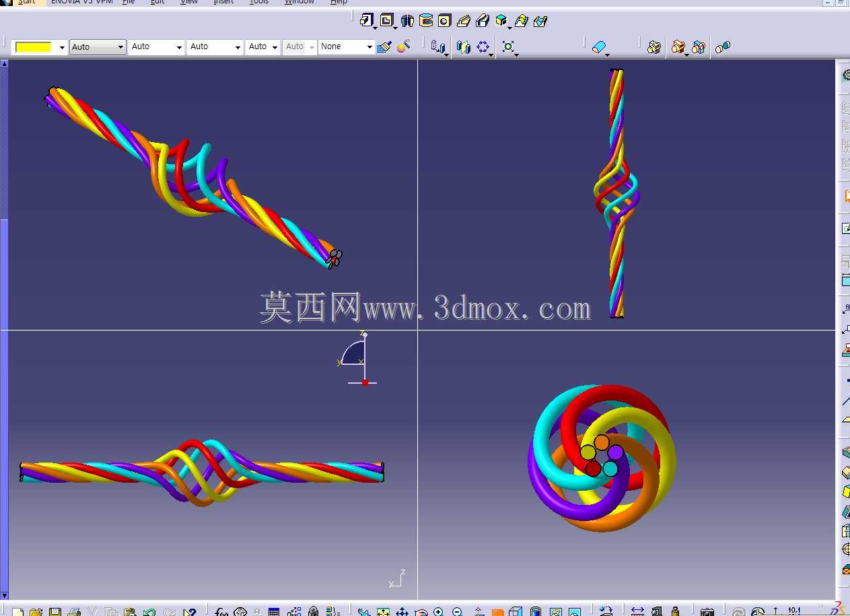The height and width of the screenshot is (616, 850).
Task: Click the isometric view cube icon
Action: coord(516,612)
